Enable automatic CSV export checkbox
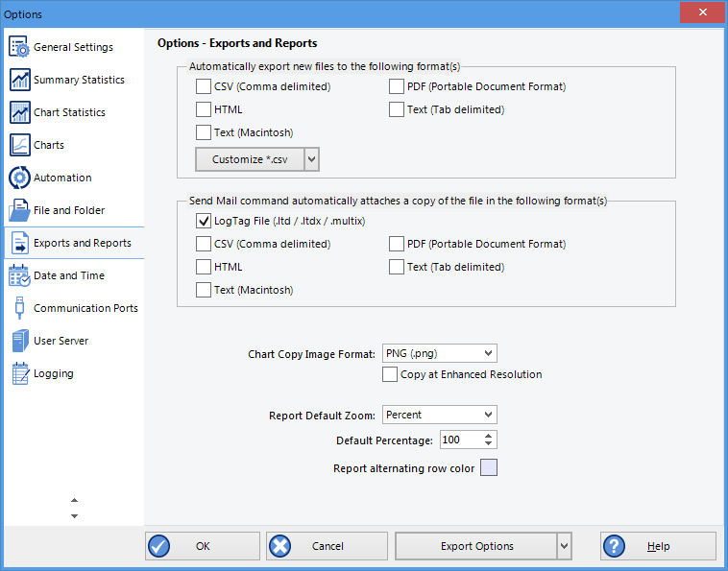The image size is (728, 571). 204,86
